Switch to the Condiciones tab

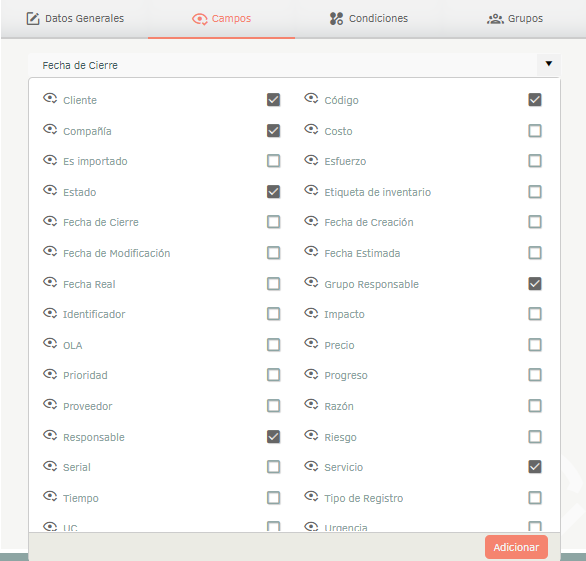click(368, 19)
